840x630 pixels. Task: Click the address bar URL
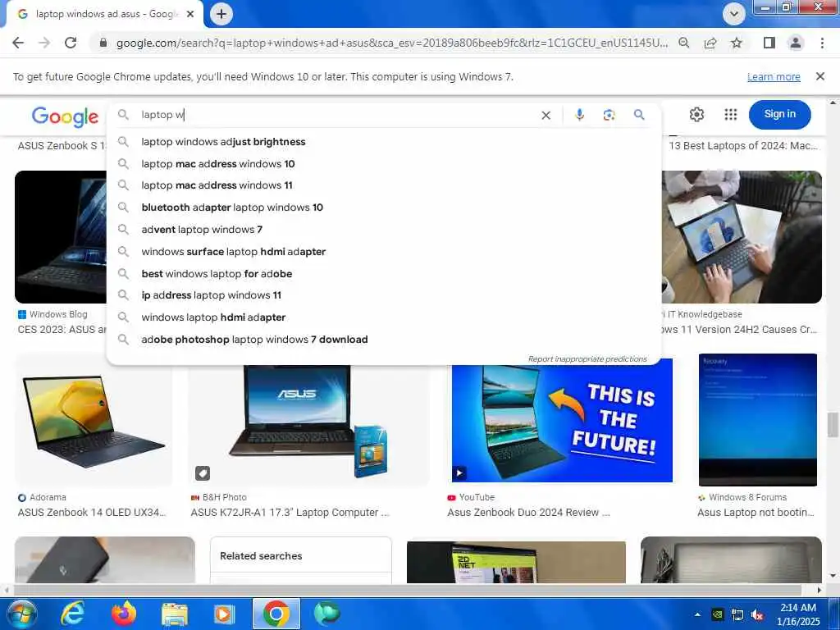coord(392,43)
